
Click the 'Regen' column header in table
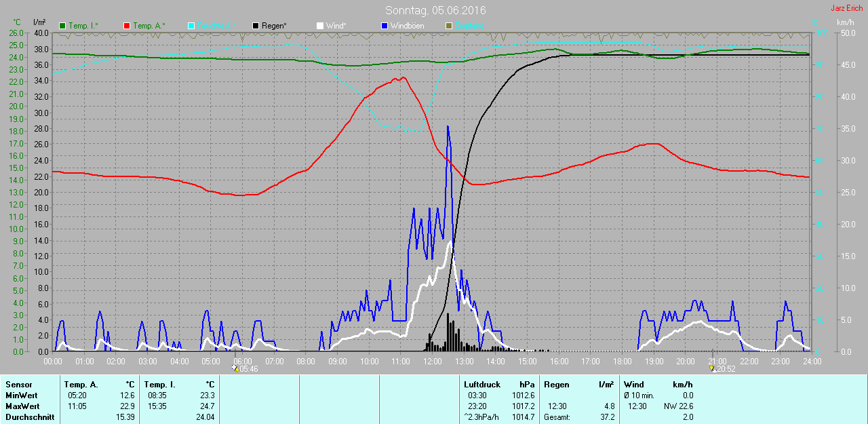(557, 385)
